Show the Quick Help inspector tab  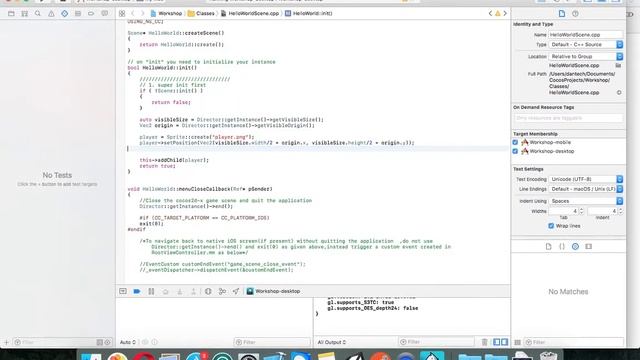point(575,13)
